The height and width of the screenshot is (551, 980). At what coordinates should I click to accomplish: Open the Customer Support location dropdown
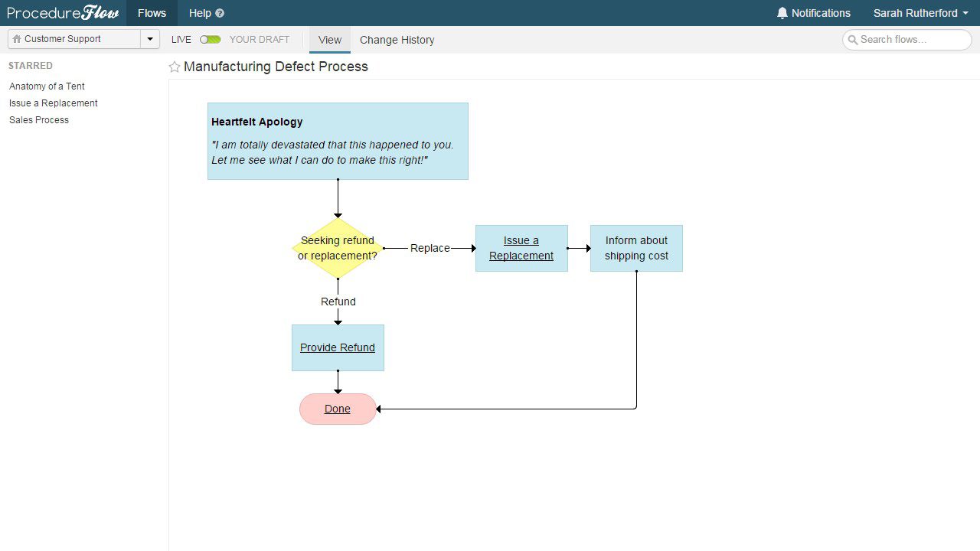150,38
